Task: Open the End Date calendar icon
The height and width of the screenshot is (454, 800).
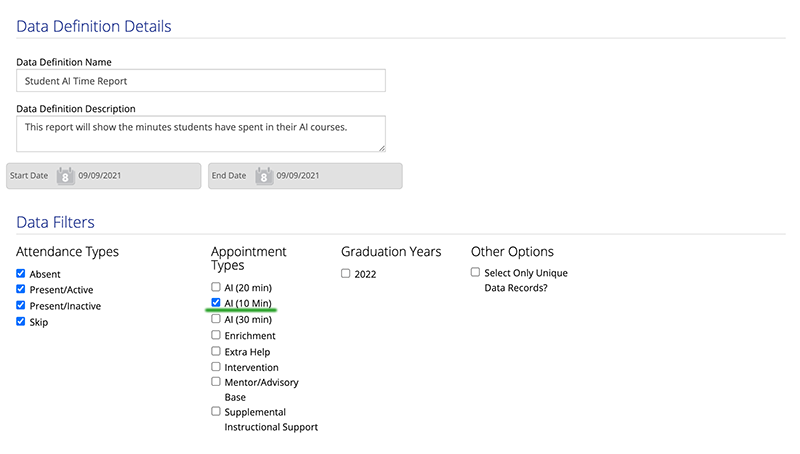Action: (x=264, y=176)
